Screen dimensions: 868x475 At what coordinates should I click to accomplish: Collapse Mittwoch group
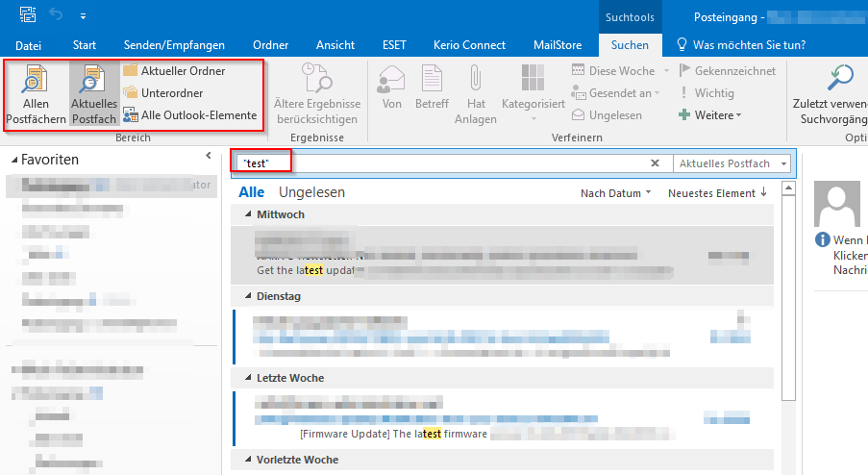248,213
